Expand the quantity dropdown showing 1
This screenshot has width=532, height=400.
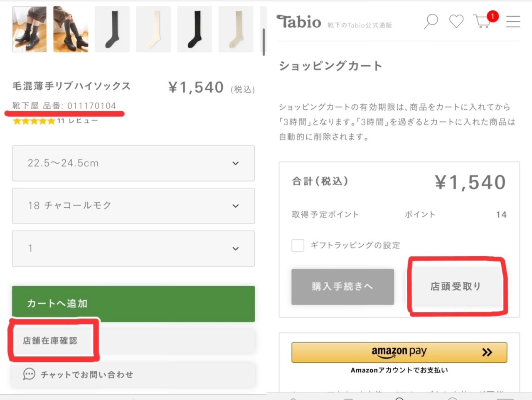pyautogui.click(x=133, y=248)
